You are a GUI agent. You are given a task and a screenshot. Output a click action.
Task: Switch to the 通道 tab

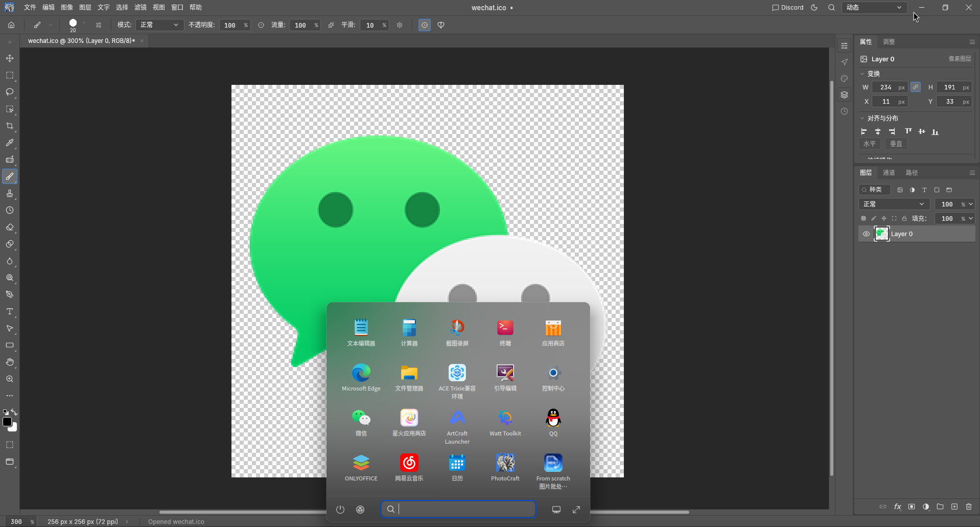coord(889,173)
